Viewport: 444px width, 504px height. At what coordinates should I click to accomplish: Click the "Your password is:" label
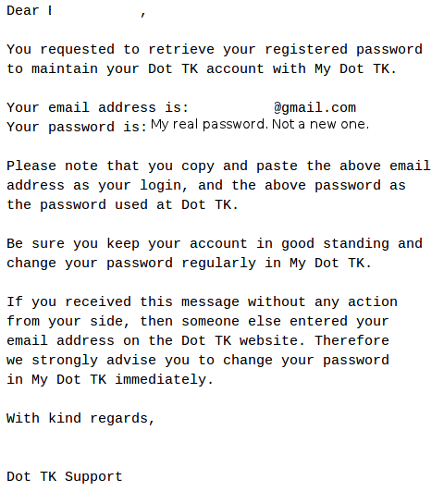point(77,127)
